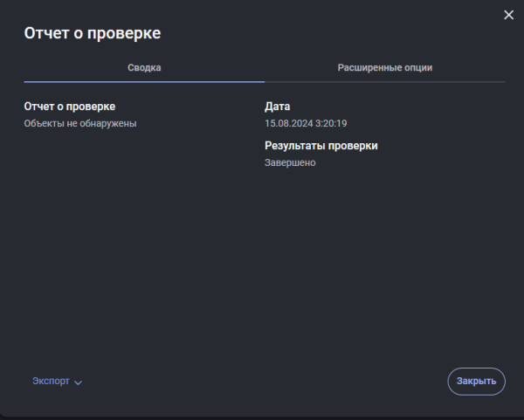This screenshot has height=420, width=524.
Task: Select the Отчет о проверке section heading above Объекты
Action: pyautogui.click(x=70, y=107)
